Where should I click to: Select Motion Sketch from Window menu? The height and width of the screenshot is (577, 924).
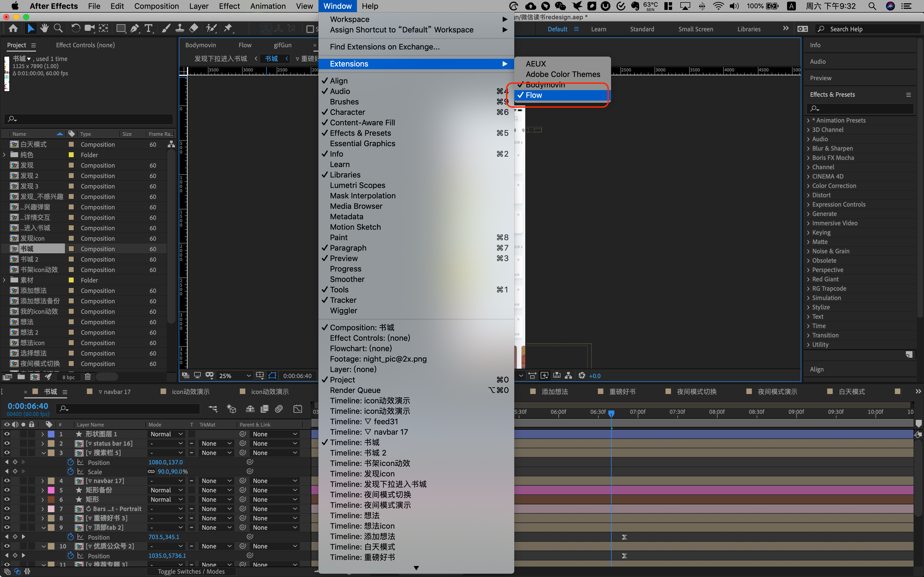(x=355, y=227)
